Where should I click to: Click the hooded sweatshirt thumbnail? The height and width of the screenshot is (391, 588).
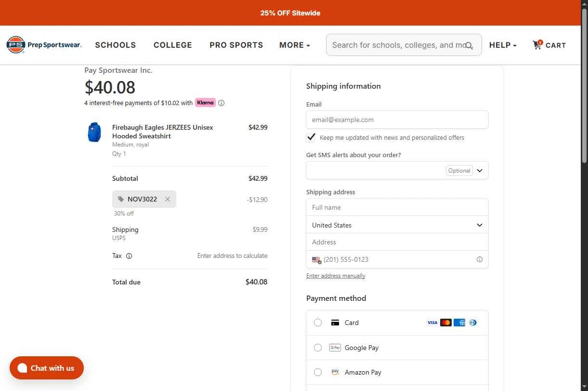point(94,132)
